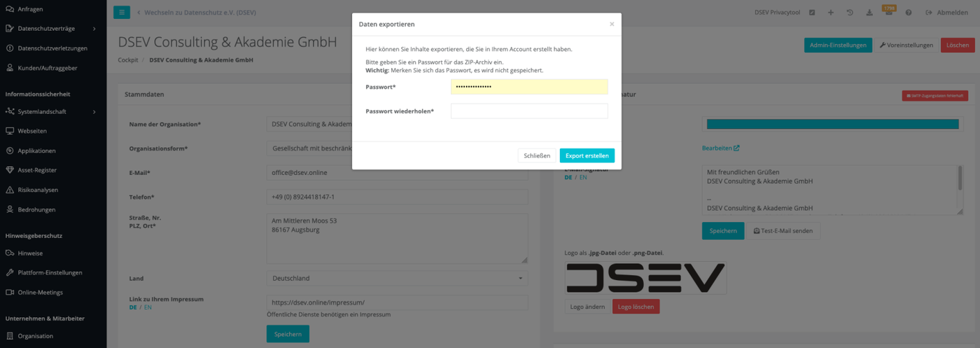Expand the Datenschutzverträge submenu
The width and height of the screenshot is (980, 348).
coord(94,29)
